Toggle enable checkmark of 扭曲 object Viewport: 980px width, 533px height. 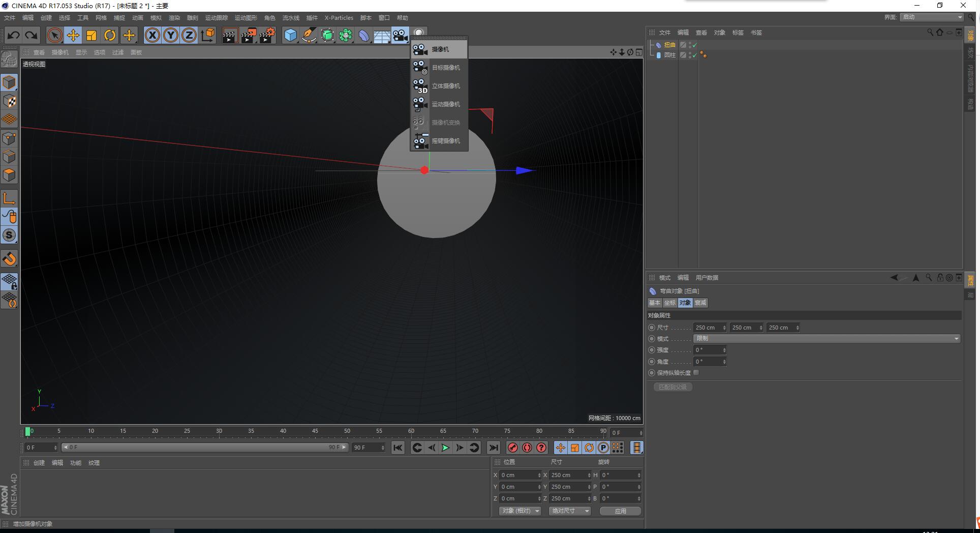(695, 45)
